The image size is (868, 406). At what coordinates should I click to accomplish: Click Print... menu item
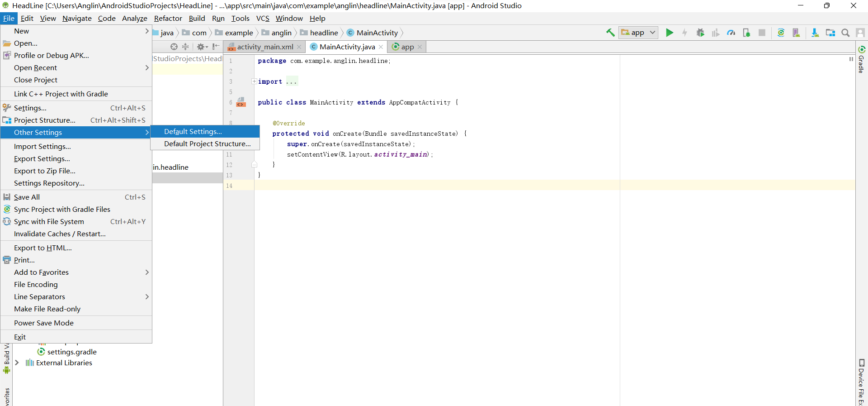point(76,260)
